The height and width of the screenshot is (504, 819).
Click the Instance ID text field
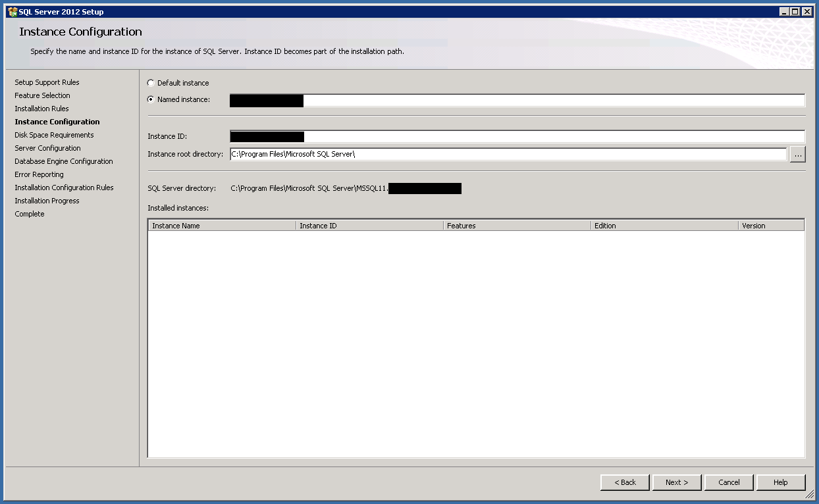[x=517, y=136]
